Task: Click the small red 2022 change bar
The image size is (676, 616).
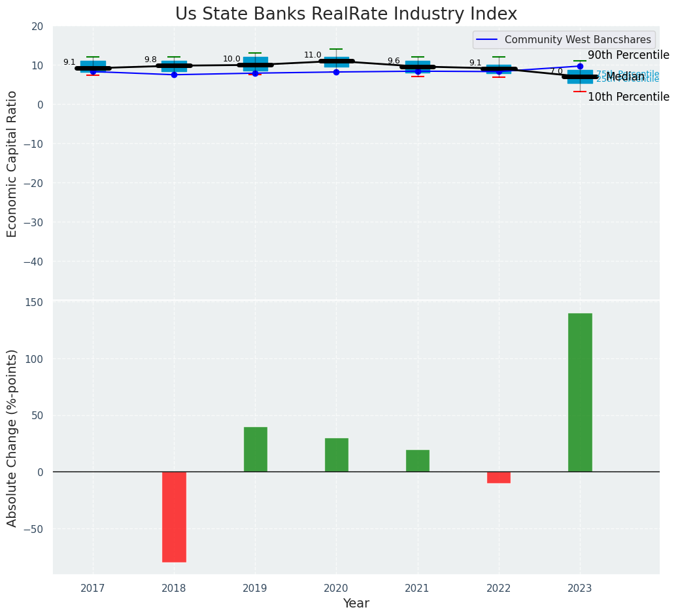Action: pos(498,477)
